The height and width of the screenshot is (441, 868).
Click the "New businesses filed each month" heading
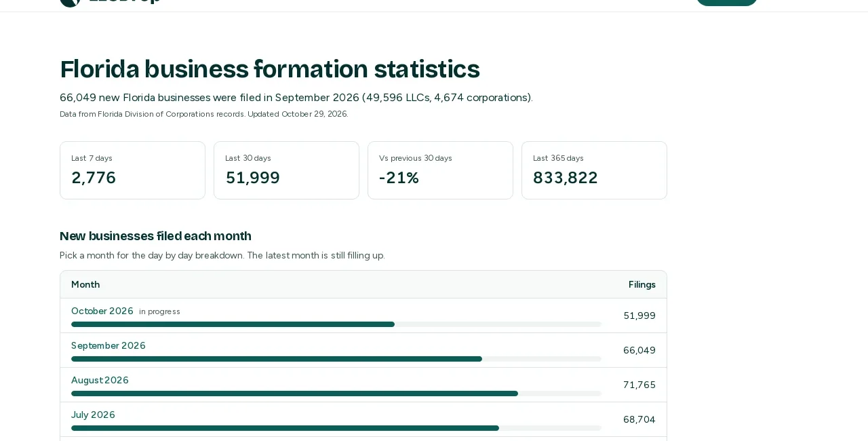[155, 236]
